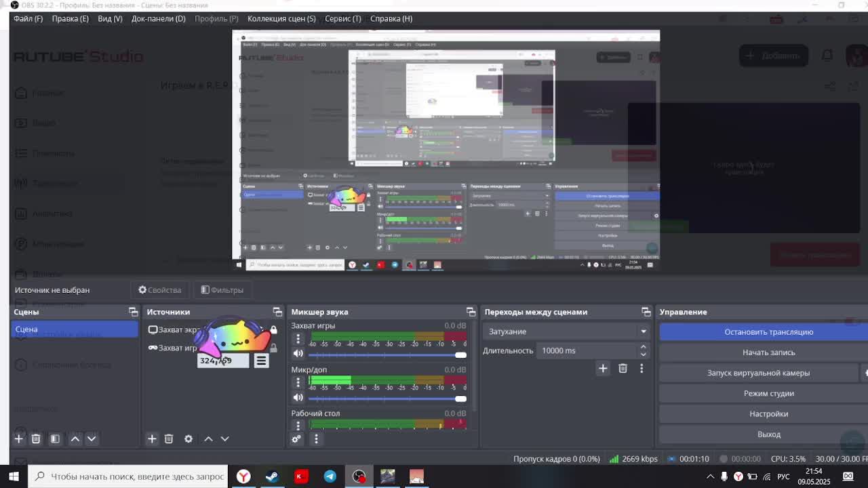
Task: Click the РУС language indicator
Action: 783,476
